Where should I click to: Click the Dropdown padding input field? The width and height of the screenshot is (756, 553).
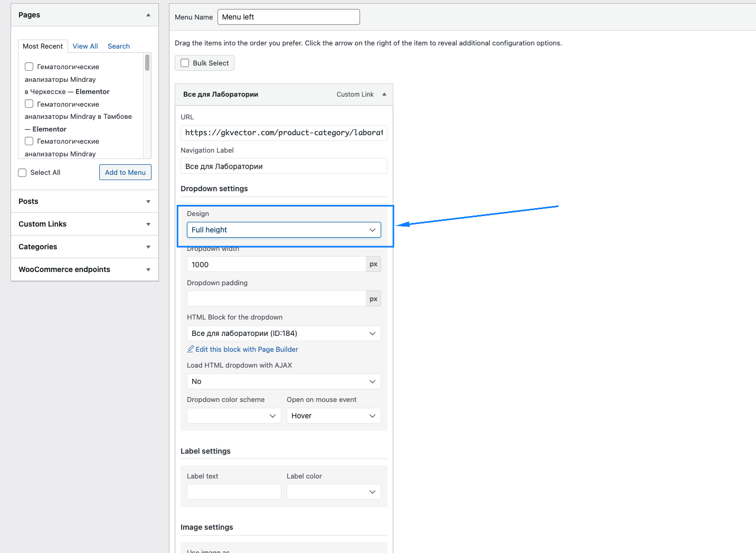pos(276,298)
